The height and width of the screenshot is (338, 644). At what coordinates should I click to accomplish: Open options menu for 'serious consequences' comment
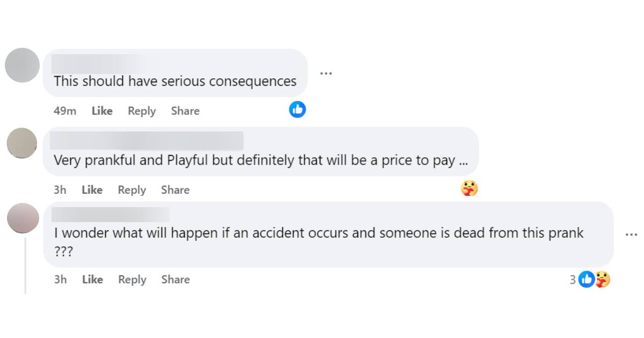coord(326,73)
